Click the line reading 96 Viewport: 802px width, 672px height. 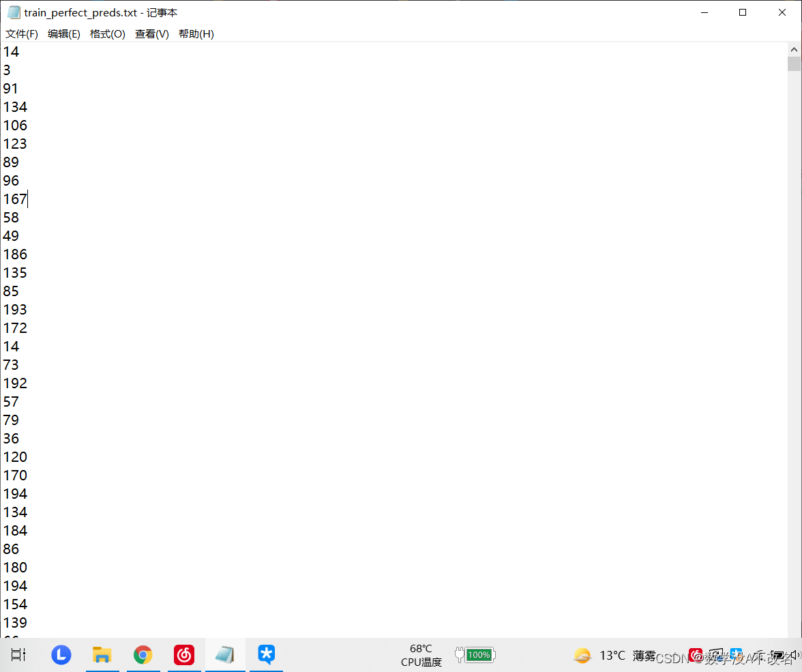(11, 181)
